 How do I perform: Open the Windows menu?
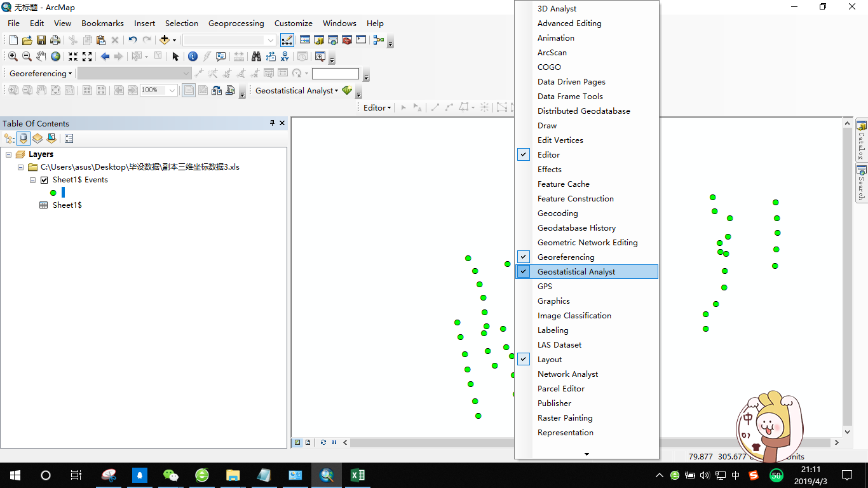pyautogui.click(x=339, y=23)
